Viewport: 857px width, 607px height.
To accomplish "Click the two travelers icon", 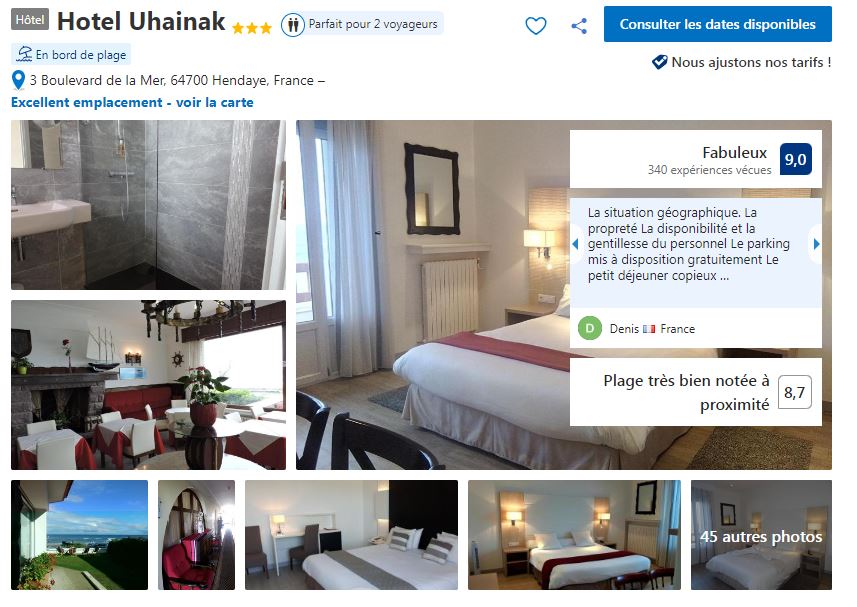I will point(293,25).
